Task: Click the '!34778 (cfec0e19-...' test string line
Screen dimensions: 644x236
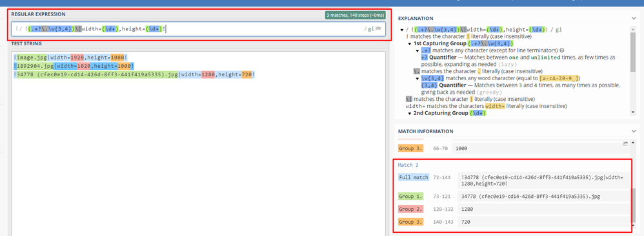Action: (134, 74)
